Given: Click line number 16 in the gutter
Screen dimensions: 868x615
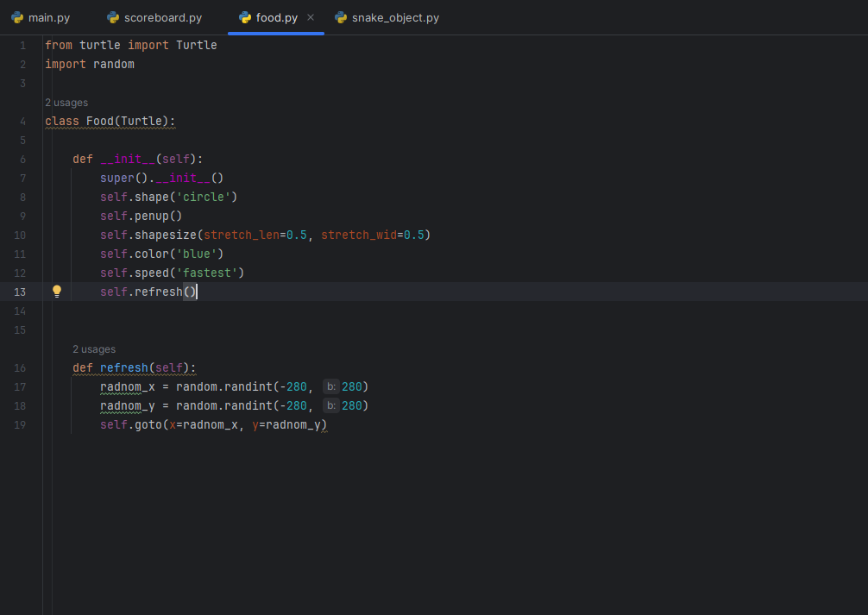Looking at the screenshot, I should (20, 367).
